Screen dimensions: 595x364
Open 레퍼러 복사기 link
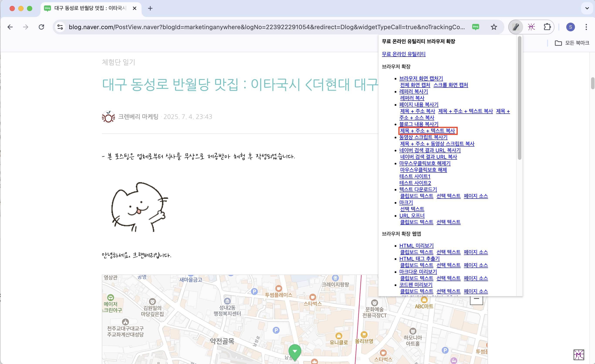click(413, 91)
